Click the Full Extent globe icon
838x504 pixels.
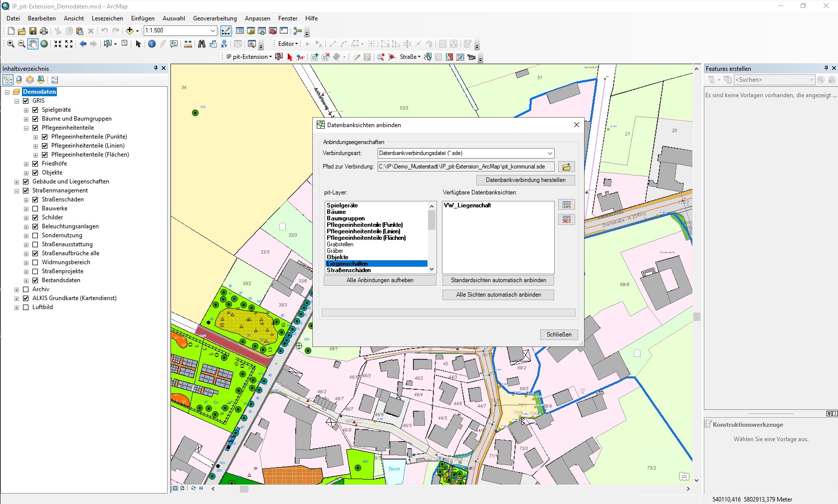(x=44, y=44)
